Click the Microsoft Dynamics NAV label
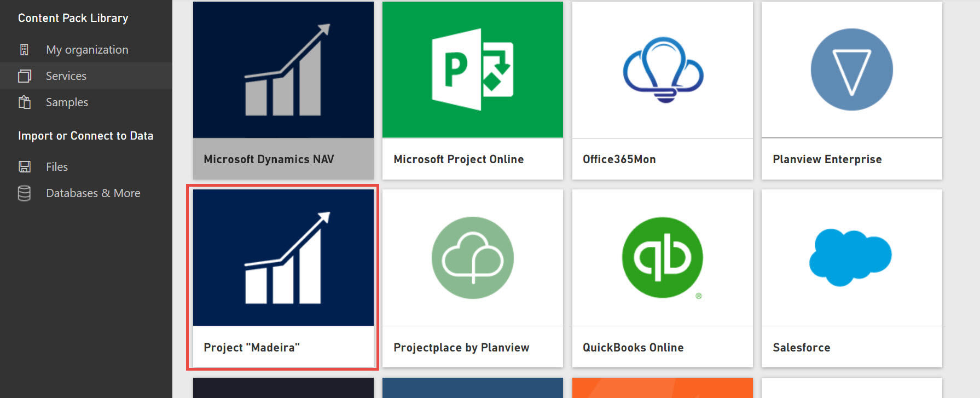This screenshot has height=398, width=980. coord(269,159)
